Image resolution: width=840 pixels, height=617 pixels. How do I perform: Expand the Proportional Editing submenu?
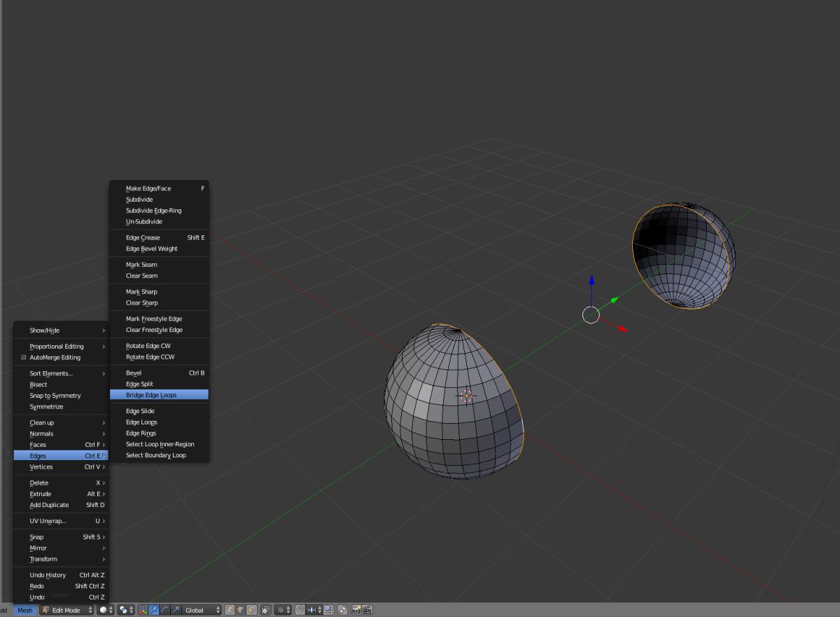tap(61, 347)
